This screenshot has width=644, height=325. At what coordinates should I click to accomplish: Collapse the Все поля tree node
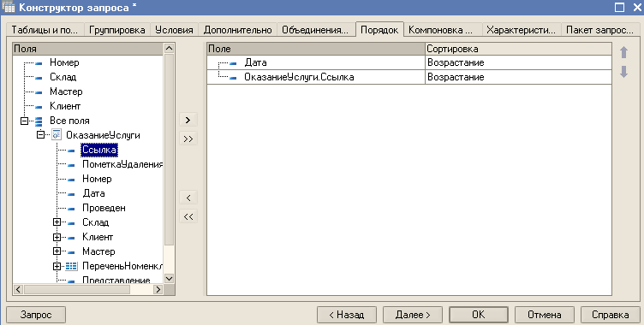24,121
